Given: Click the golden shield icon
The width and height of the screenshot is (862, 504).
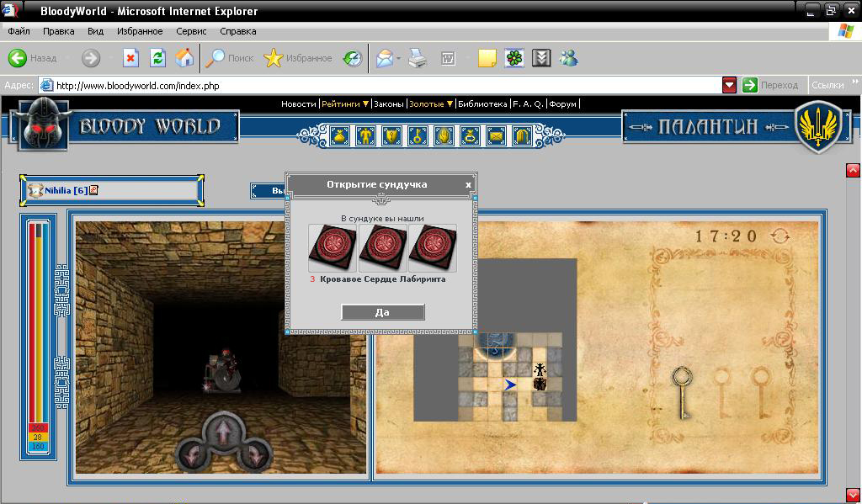Looking at the screenshot, I should [391, 135].
